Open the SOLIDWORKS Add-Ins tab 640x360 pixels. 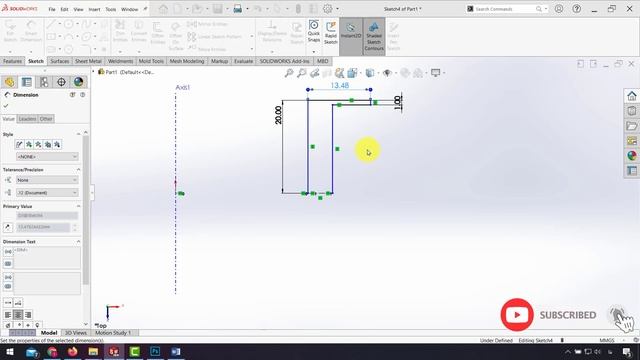pos(284,61)
